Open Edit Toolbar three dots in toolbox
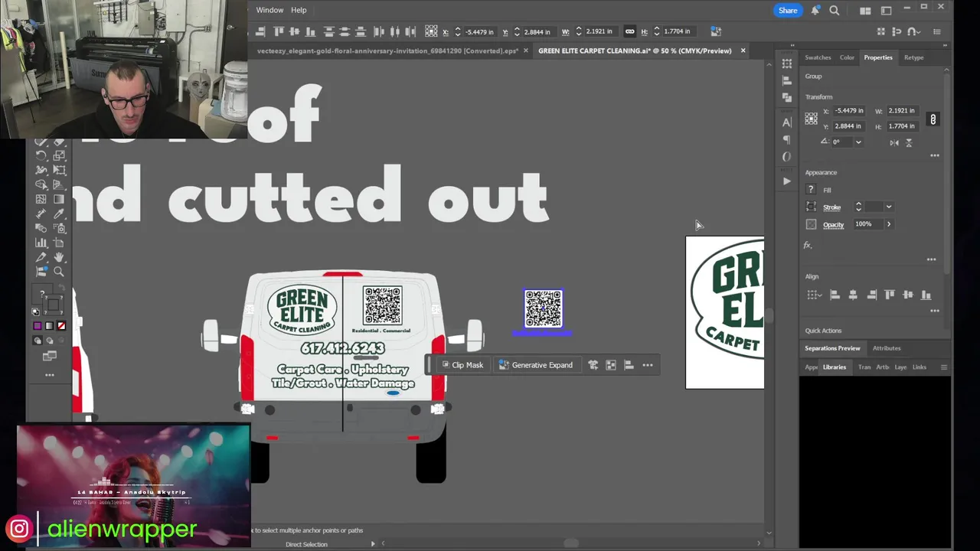Viewport: 980px width, 551px height. pyautogui.click(x=50, y=375)
